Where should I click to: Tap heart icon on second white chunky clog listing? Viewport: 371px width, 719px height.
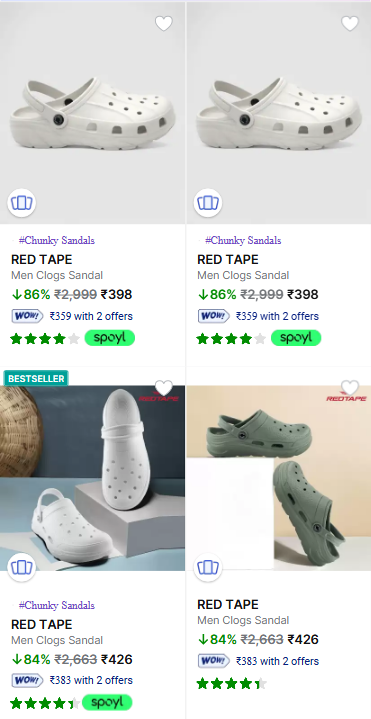(349, 23)
